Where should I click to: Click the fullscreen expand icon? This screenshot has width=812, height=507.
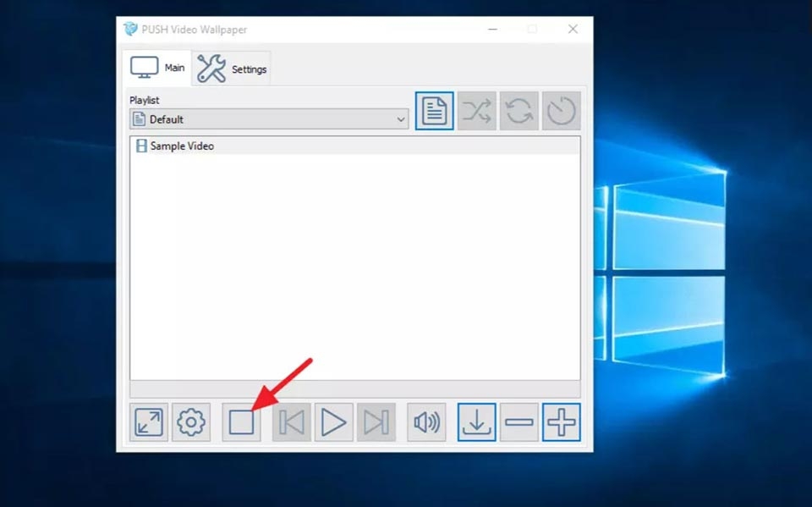[x=150, y=421]
